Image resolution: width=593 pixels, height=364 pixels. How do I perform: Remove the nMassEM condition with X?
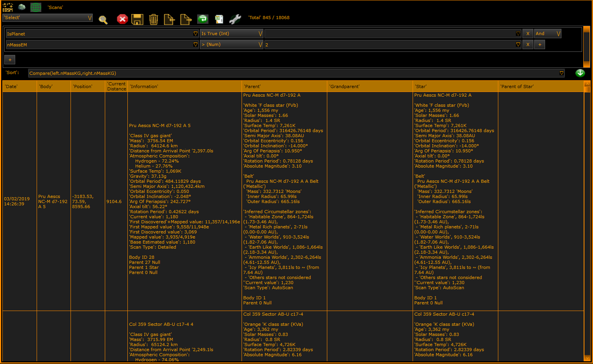[528, 44]
